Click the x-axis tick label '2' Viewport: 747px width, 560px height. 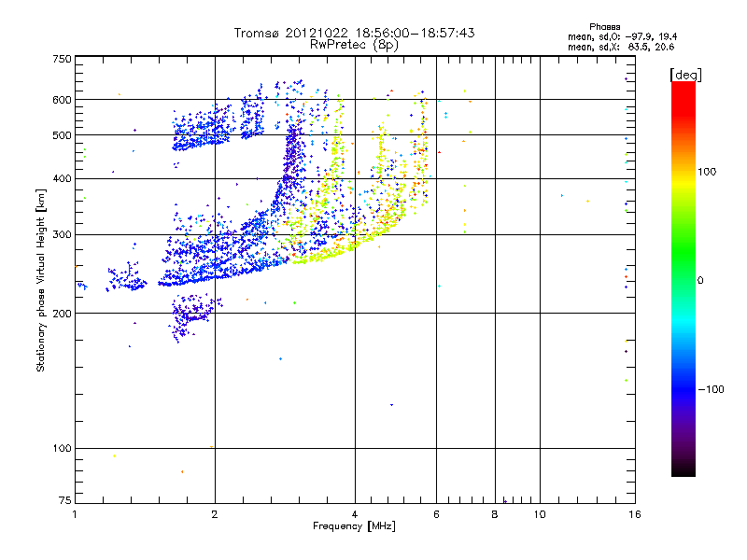[215, 514]
